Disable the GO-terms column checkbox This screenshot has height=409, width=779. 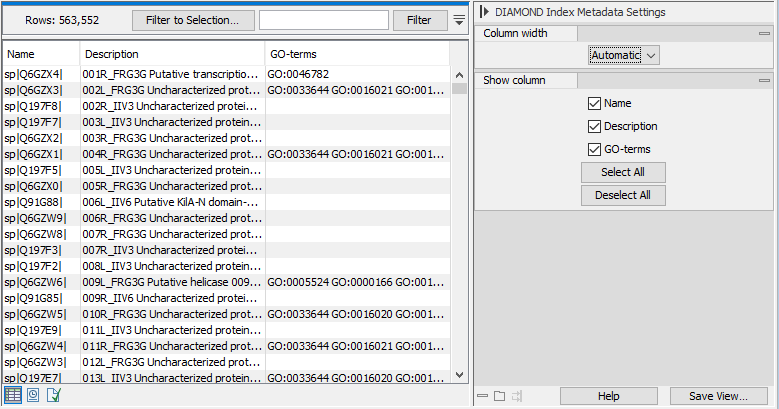point(595,149)
